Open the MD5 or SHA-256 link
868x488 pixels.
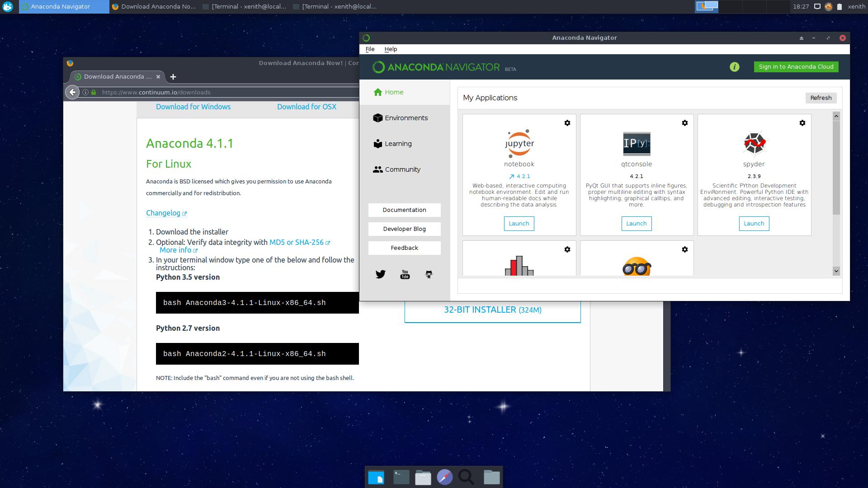[x=299, y=243]
